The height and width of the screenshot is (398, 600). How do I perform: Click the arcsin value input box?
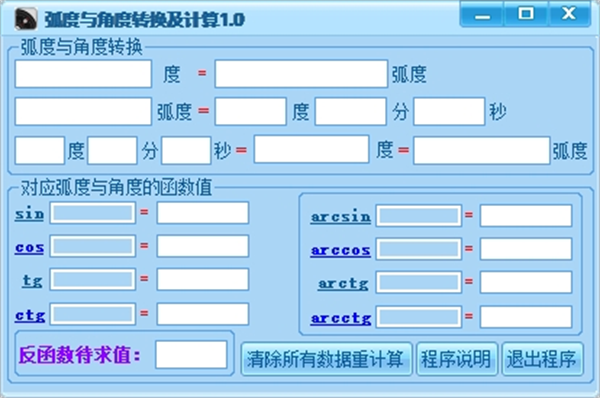click(419, 216)
